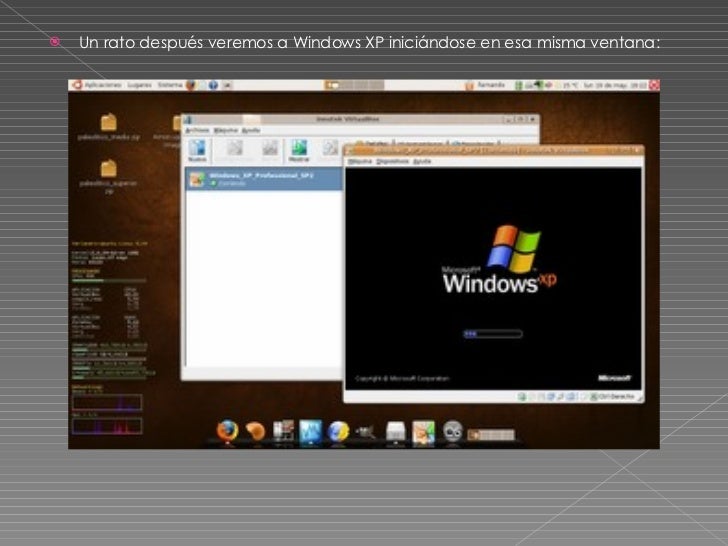Image resolution: width=728 pixels, height=546 pixels.
Task: Click the first status icon in VM status bar
Action: tap(522, 396)
